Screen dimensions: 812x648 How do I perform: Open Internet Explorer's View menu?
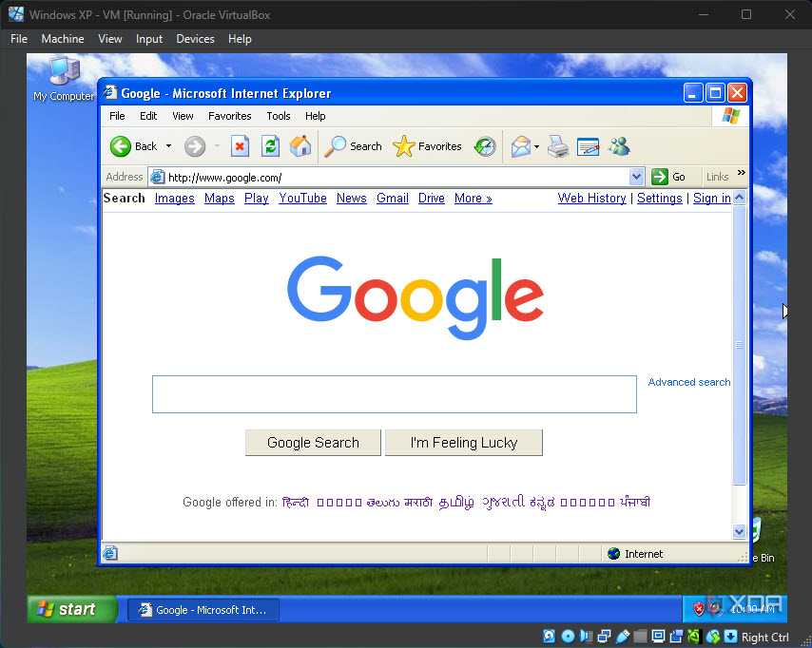coord(183,116)
